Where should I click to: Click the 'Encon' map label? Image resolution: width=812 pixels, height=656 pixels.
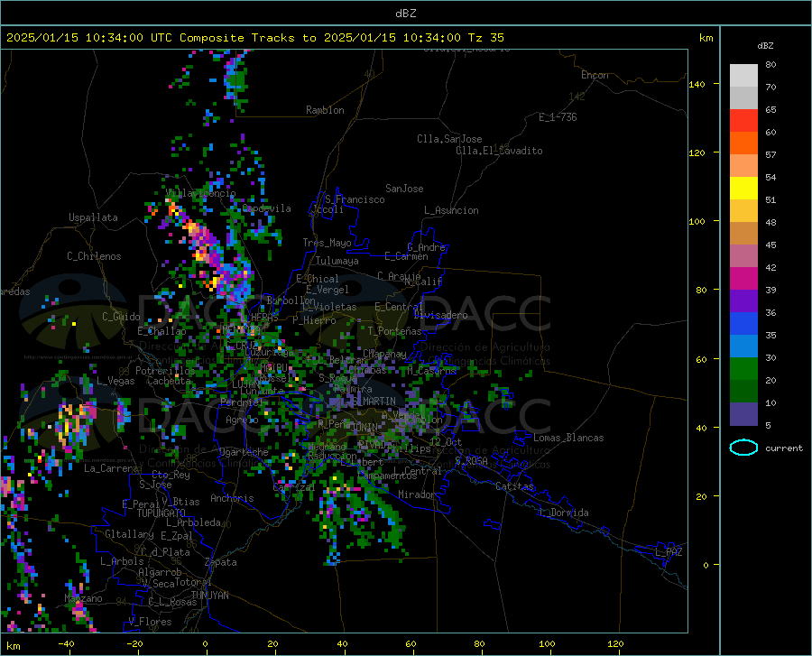[595, 75]
